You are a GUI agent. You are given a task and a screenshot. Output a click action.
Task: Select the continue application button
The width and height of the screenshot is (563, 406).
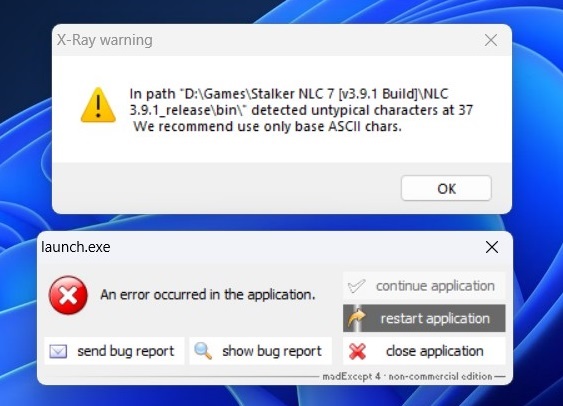point(424,286)
